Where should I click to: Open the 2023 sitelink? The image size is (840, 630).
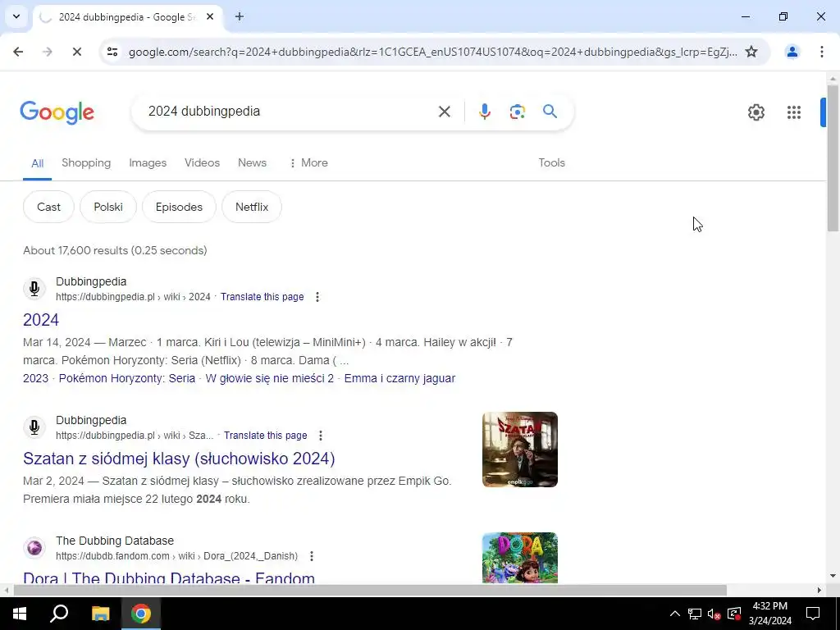(35, 378)
